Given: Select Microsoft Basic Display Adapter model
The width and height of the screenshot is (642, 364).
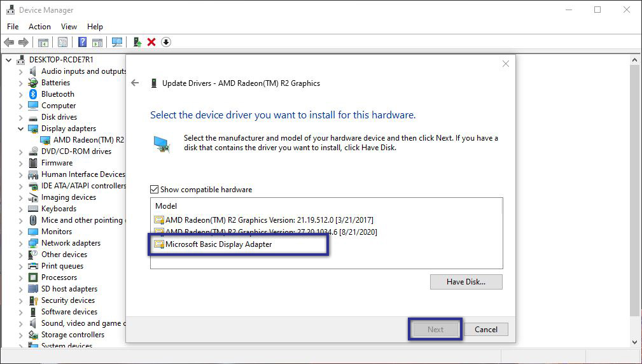Looking at the screenshot, I should (218, 244).
